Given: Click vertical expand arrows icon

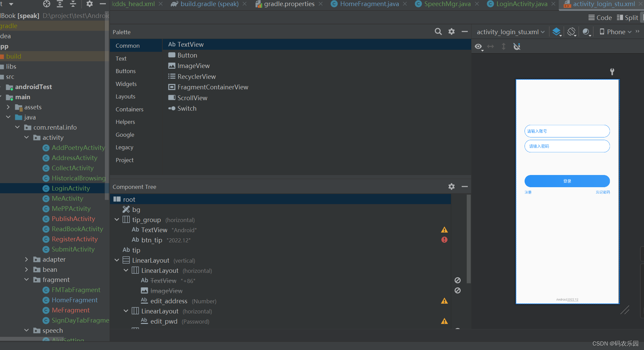Looking at the screenshot, I should pos(504,46).
